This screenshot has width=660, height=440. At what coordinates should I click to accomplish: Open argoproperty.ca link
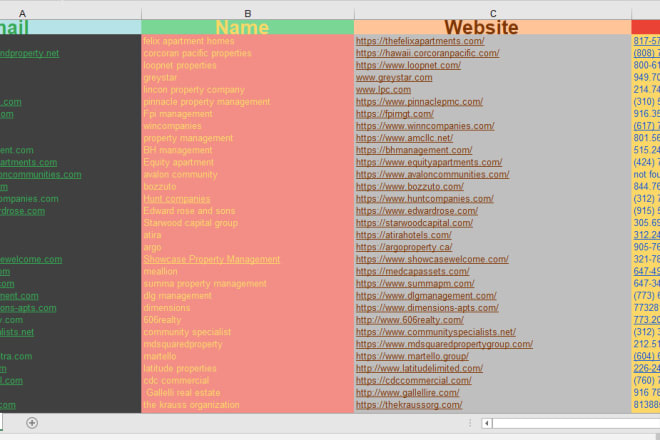(404, 247)
